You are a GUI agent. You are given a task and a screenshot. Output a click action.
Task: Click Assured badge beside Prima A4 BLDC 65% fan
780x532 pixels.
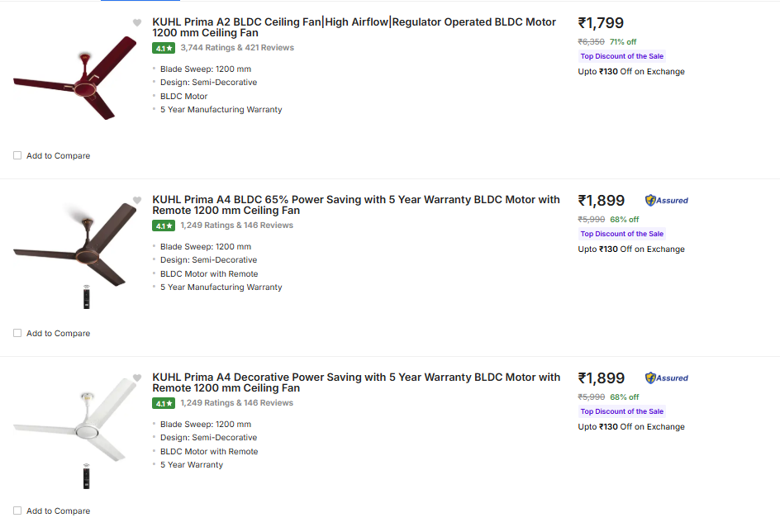click(x=667, y=200)
